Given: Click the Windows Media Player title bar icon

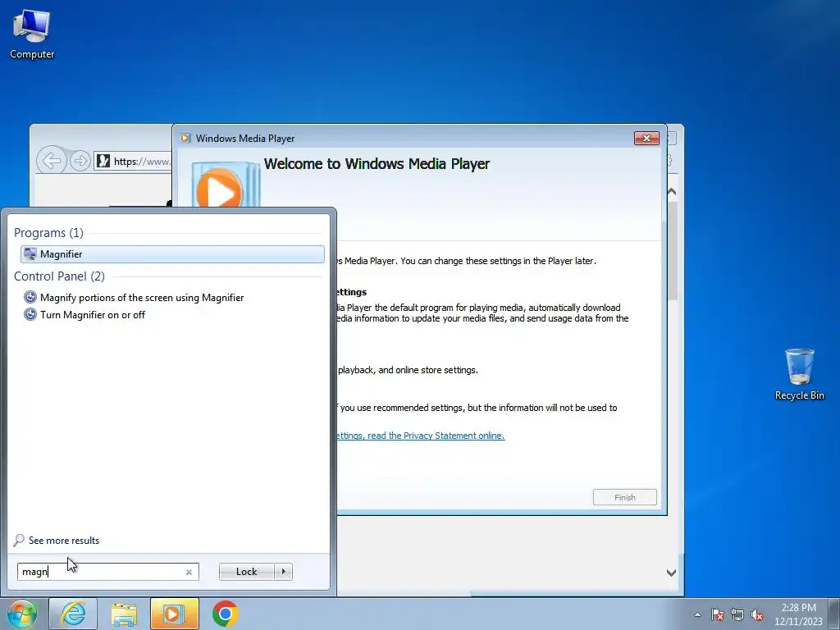Looking at the screenshot, I should tap(186, 138).
